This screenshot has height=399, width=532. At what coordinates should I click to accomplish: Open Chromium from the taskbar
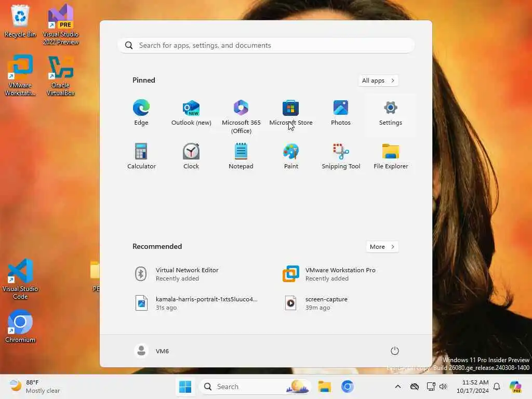tap(348, 387)
